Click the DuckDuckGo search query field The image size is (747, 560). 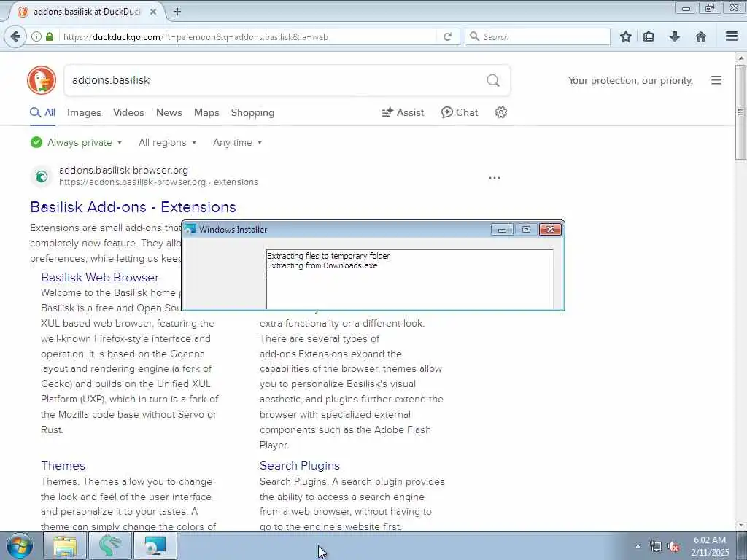(276, 80)
